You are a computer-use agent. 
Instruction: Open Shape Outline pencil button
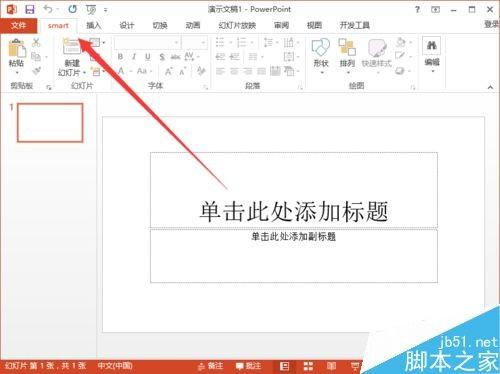click(x=403, y=56)
